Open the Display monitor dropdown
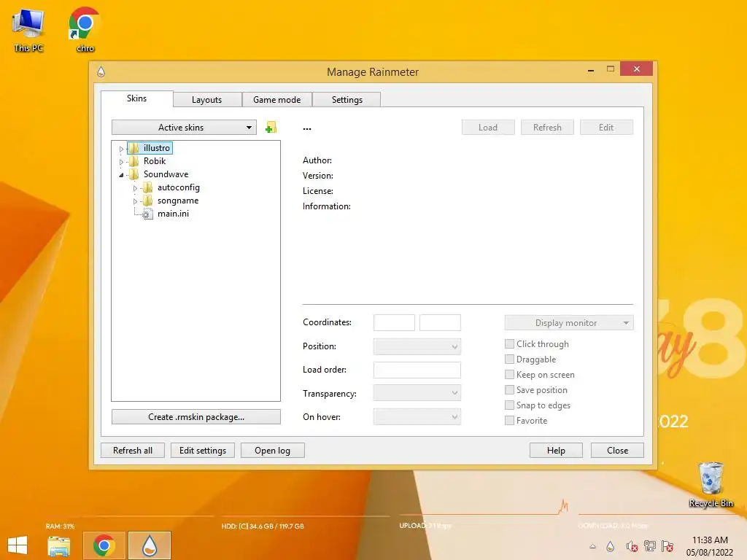This screenshot has width=747, height=560. coord(569,323)
